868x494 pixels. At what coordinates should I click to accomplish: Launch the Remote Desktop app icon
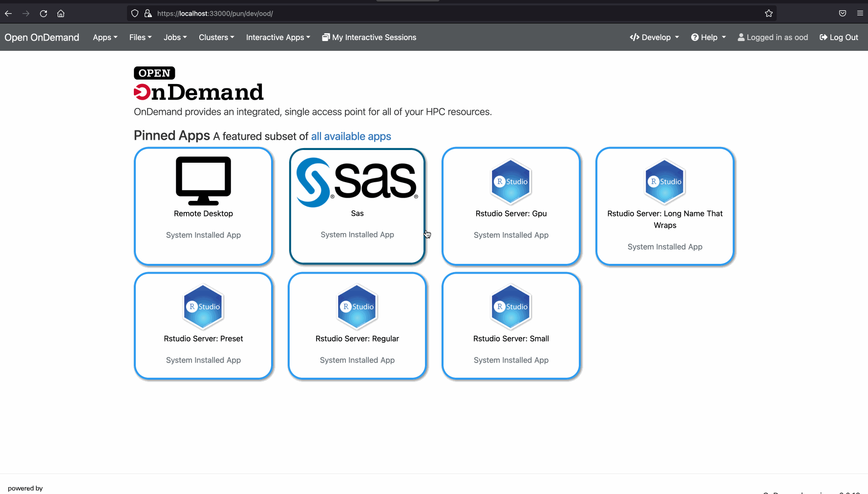pyautogui.click(x=203, y=181)
